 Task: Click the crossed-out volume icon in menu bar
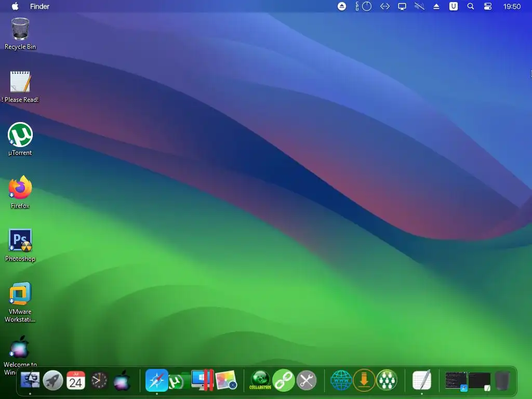[x=419, y=6]
